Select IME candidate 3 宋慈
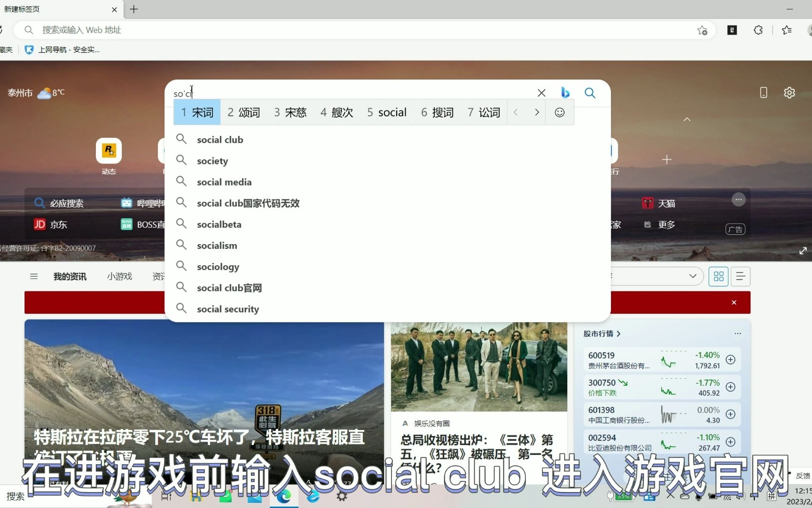The width and height of the screenshot is (812, 508). click(290, 112)
